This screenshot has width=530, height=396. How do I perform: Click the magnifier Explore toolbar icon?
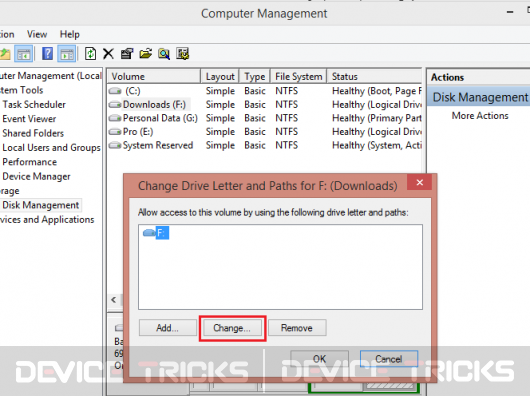[x=164, y=53]
